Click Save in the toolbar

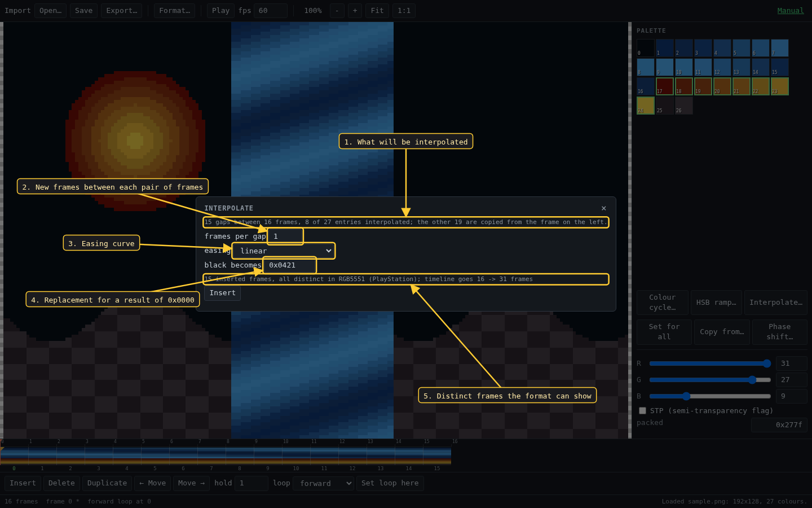[83, 11]
